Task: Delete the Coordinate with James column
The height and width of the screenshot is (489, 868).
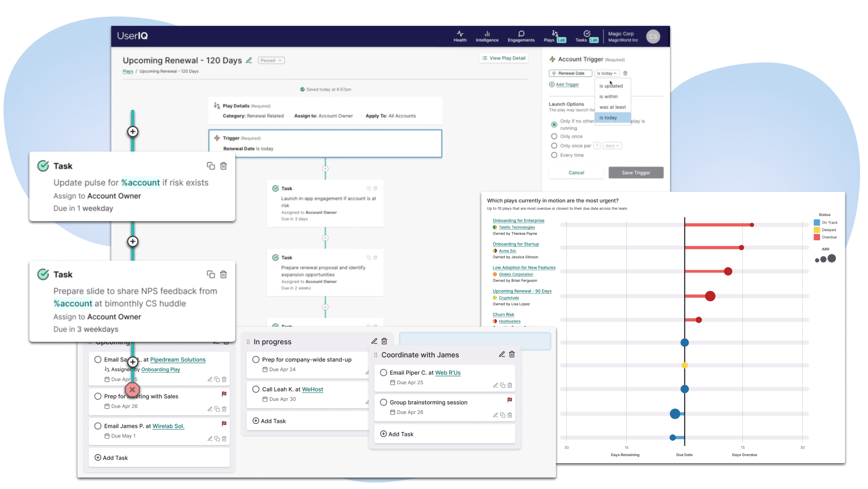Action: (x=512, y=354)
